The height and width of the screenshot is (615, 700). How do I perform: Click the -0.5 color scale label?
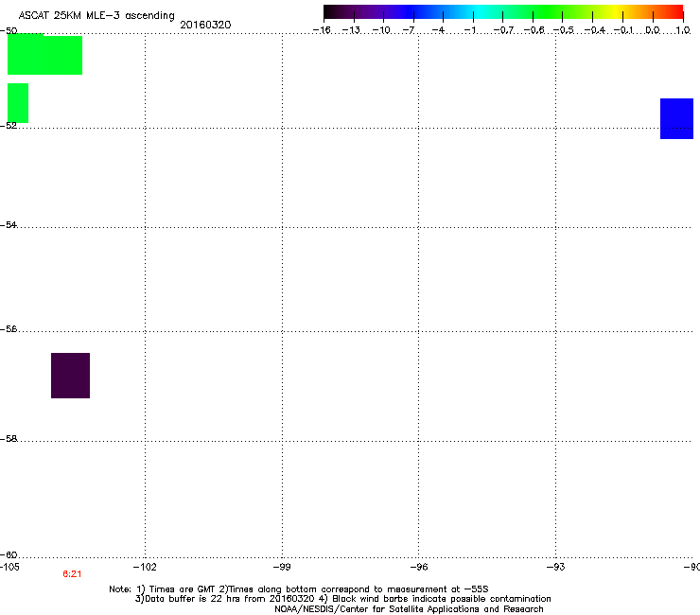[564, 30]
